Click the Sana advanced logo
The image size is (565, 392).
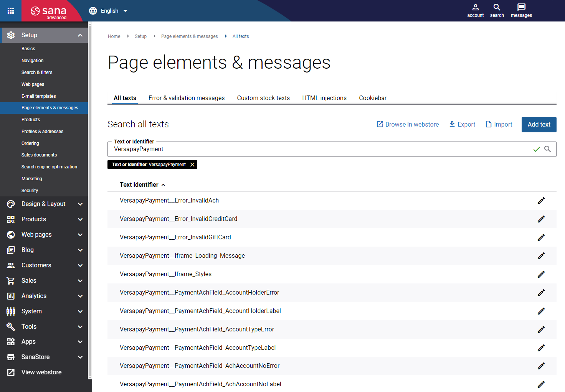[49, 12]
